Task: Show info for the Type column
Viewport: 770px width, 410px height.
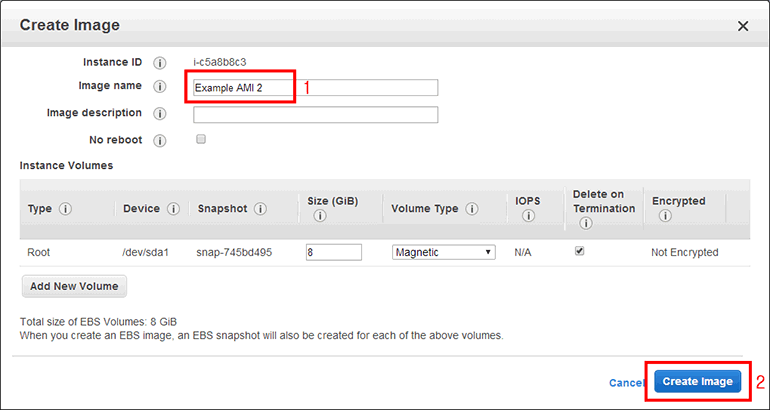Action: (66, 209)
